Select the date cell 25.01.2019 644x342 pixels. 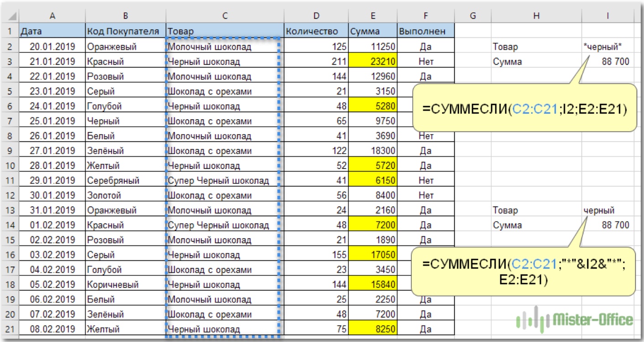click(x=52, y=121)
